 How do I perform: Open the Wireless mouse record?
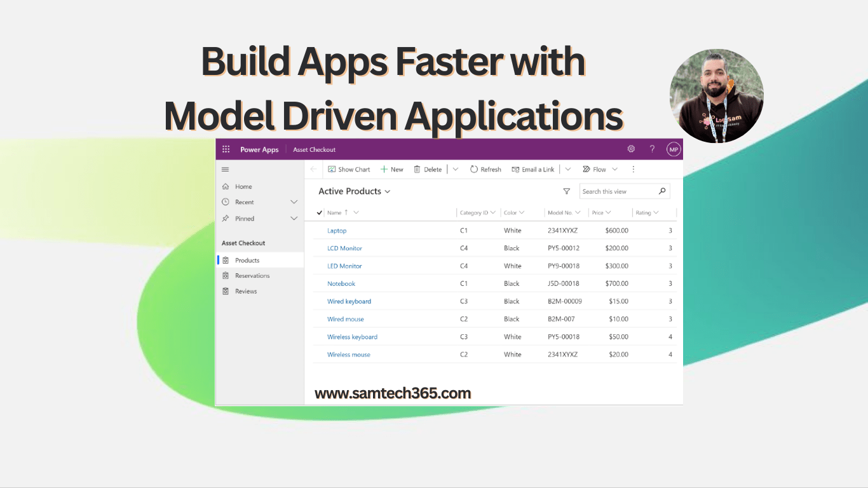click(x=349, y=355)
